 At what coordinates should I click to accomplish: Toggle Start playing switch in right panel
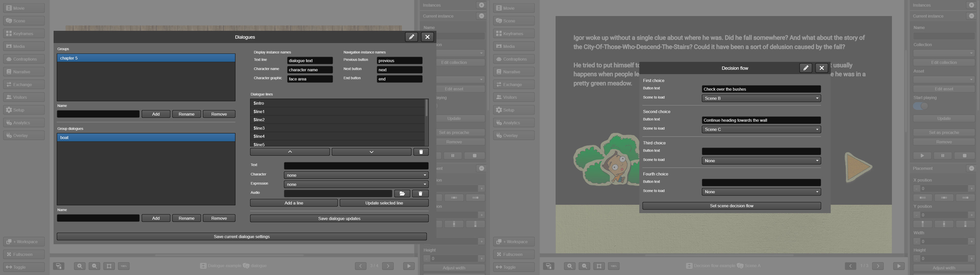click(x=921, y=106)
